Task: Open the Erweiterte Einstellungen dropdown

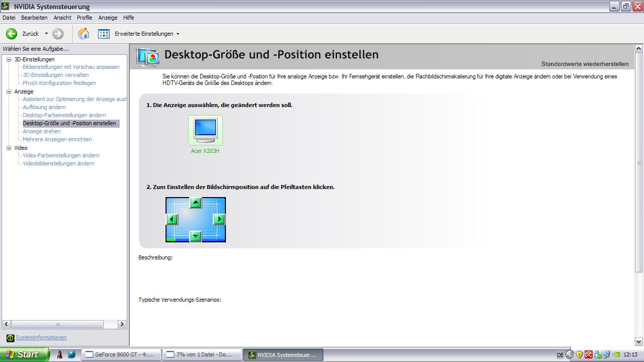Action: pyautogui.click(x=178, y=34)
